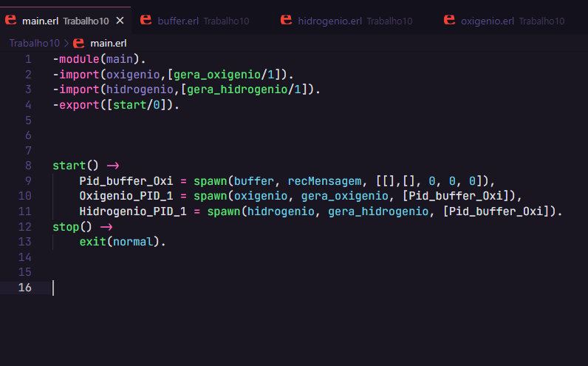Click 'exit(normal).' on line 13

(x=122, y=242)
